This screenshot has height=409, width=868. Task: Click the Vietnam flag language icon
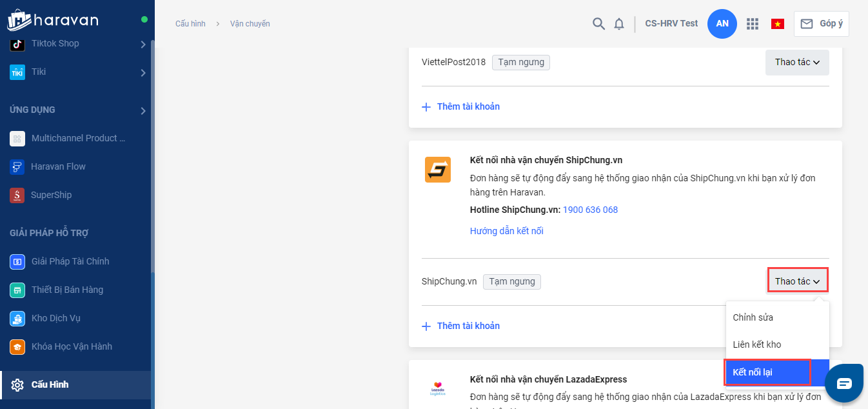tap(777, 24)
